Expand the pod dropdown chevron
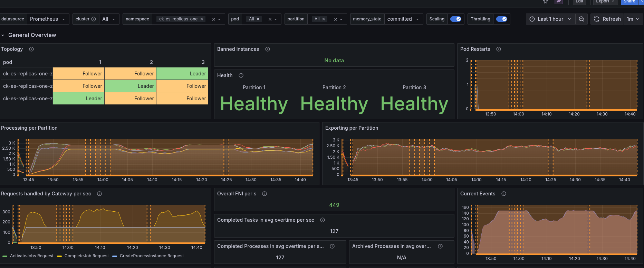 [276, 19]
